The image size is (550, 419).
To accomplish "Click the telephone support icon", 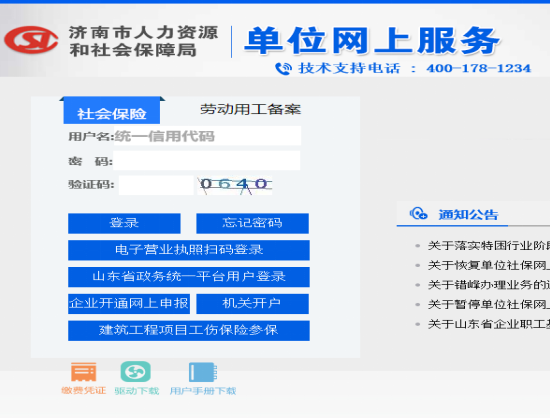I will click(x=283, y=68).
